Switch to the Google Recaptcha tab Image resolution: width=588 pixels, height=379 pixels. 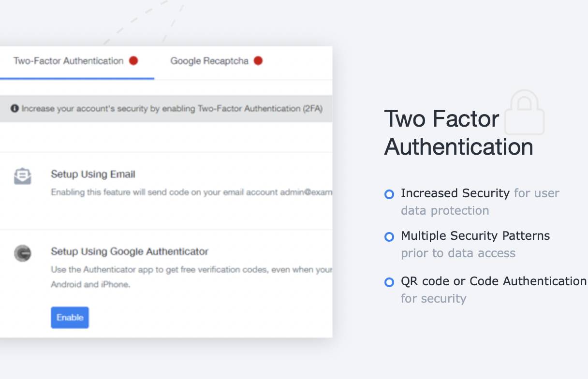pyautogui.click(x=209, y=61)
